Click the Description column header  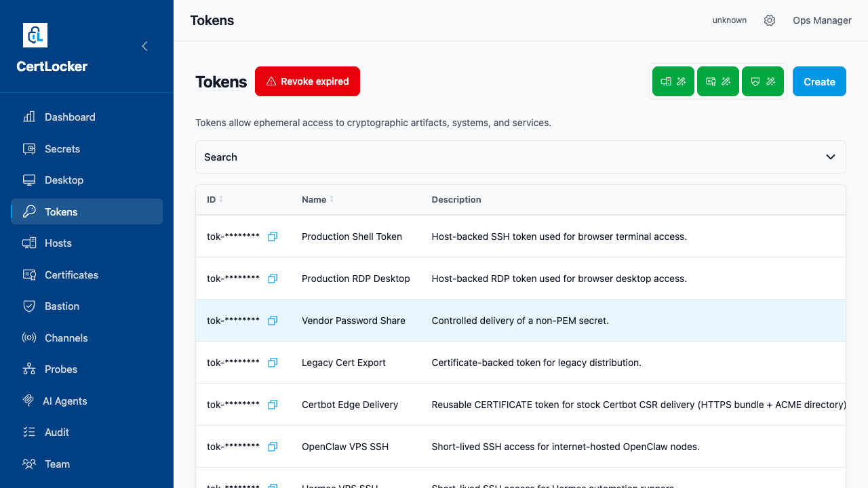[x=456, y=199]
